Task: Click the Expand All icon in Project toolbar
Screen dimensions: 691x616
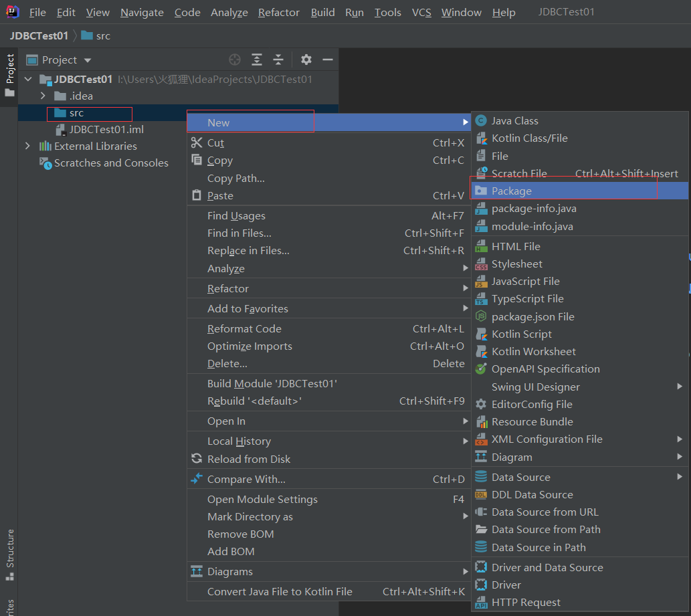Action: [256, 60]
